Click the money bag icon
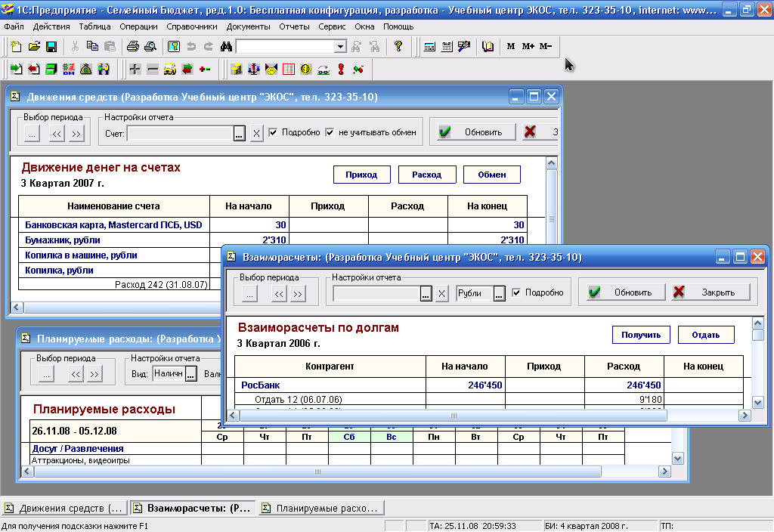Screen dimensions: 774x532 (x=86, y=69)
